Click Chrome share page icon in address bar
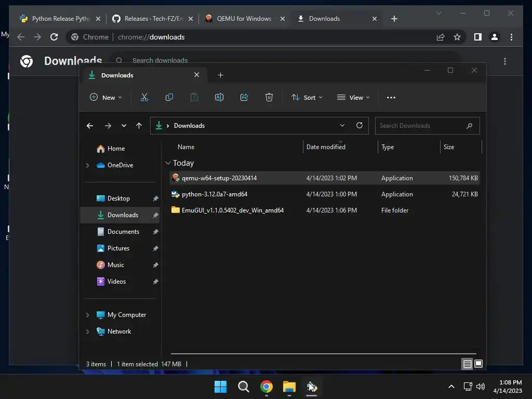This screenshot has width=532, height=399. [x=441, y=37]
